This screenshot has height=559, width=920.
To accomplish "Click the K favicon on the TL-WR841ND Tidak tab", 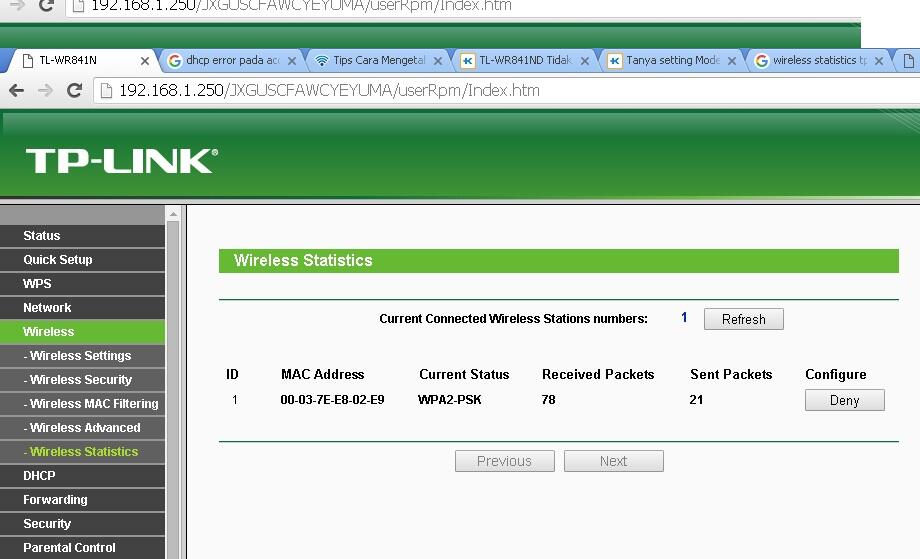I will (468, 60).
